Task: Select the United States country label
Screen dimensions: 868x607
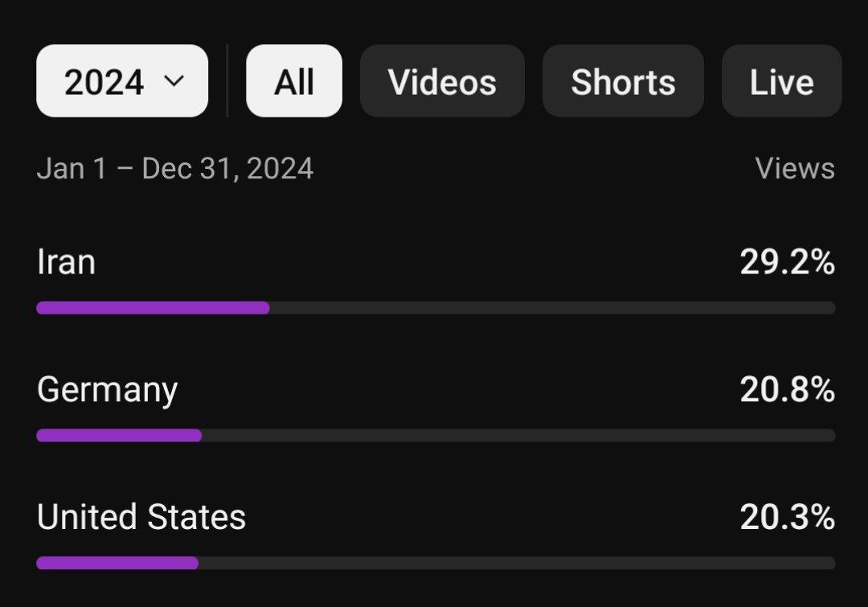Action: click(141, 517)
